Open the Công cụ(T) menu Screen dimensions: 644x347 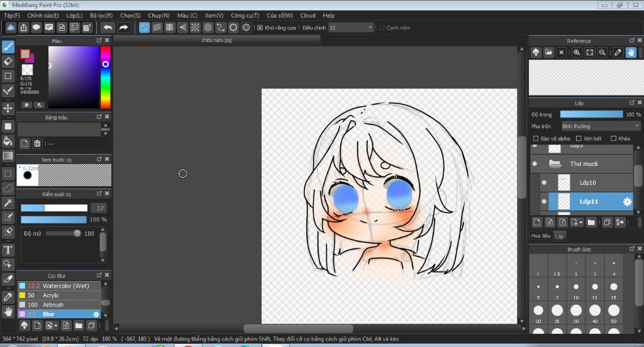click(x=245, y=15)
